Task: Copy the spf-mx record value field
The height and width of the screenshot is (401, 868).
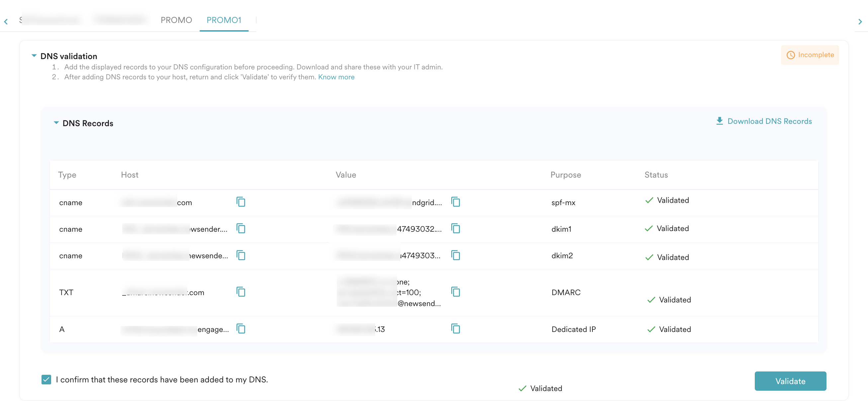Action: point(455,202)
